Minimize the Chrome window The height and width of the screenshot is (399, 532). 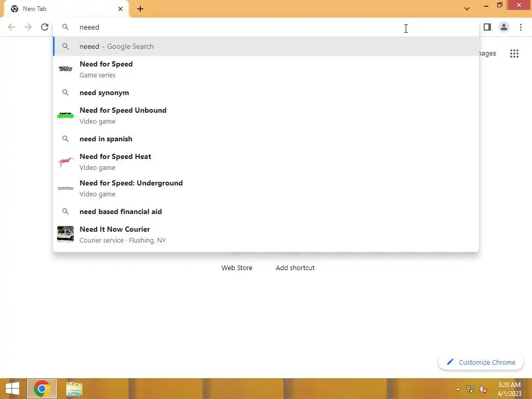pyautogui.click(x=486, y=5)
